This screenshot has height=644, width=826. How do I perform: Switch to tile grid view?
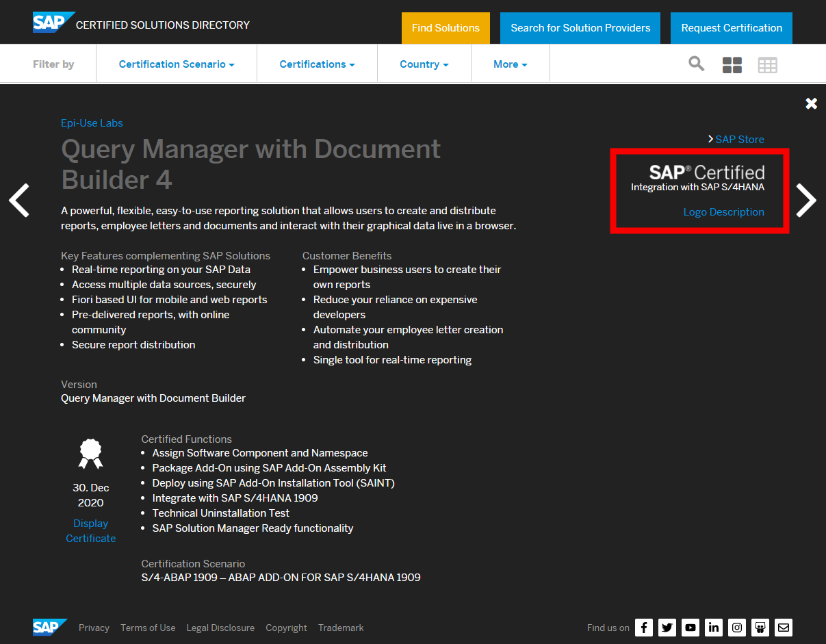click(732, 65)
